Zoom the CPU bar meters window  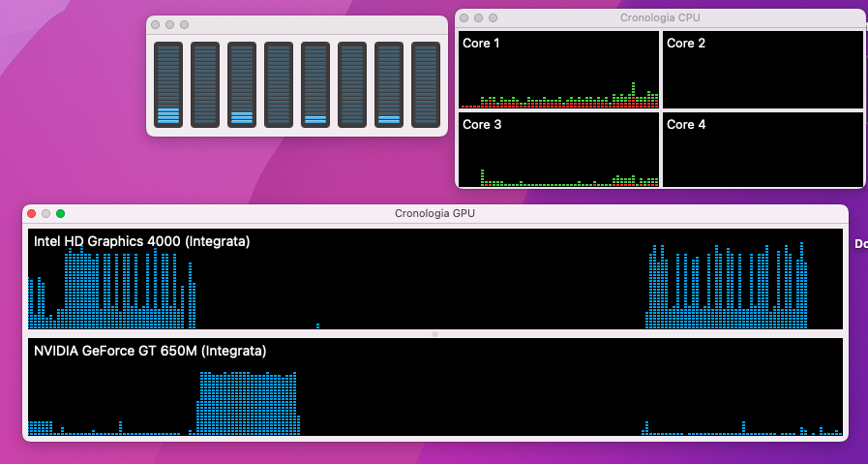(184, 25)
